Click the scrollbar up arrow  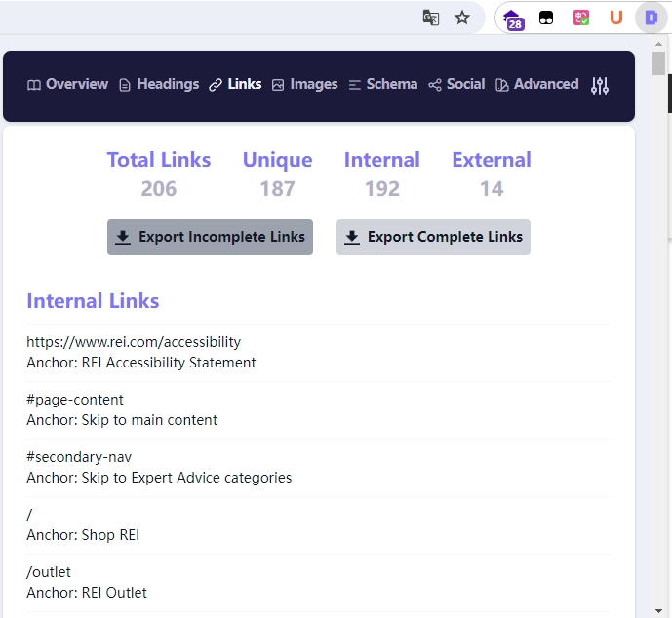click(x=658, y=44)
